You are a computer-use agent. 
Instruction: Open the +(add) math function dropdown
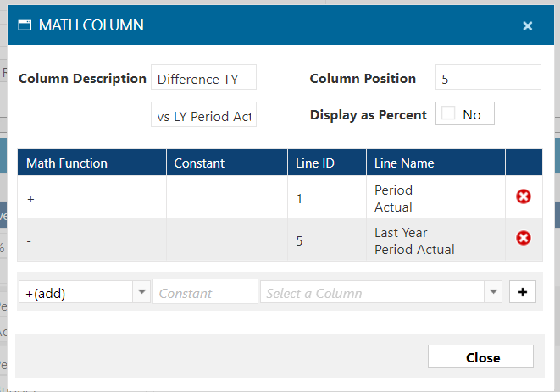point(140,293)
